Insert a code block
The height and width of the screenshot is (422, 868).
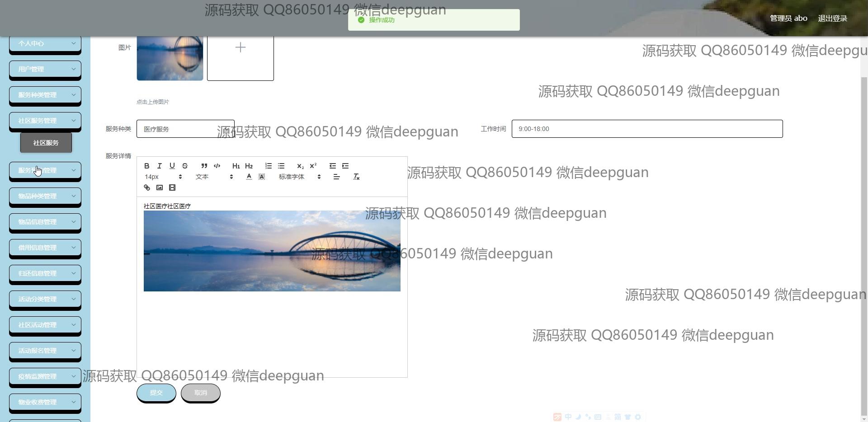click(217, 166)
